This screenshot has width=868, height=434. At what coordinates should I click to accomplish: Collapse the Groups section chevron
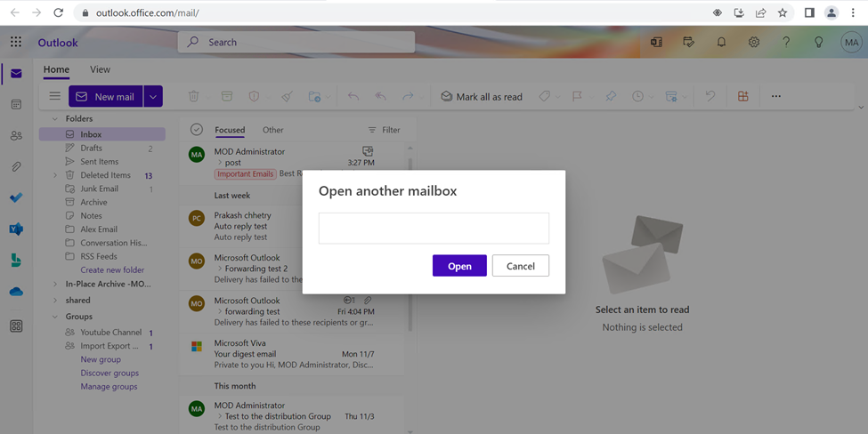click(x=55, y=317)
